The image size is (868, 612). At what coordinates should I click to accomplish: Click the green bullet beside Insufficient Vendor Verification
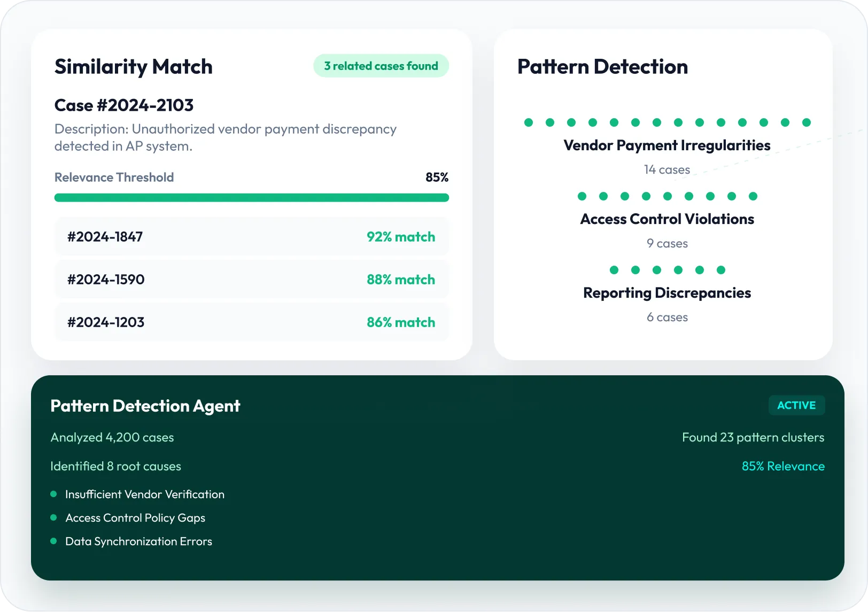pos(53,494)
